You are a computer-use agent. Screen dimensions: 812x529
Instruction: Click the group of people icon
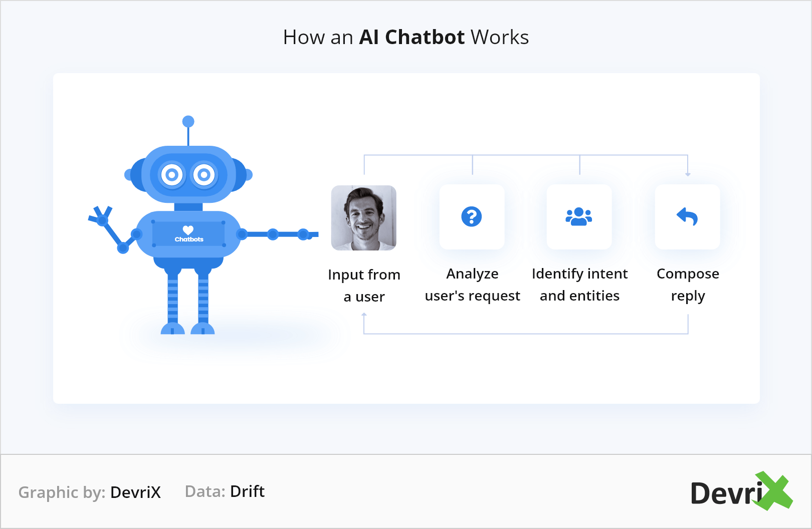pos(579,216)
